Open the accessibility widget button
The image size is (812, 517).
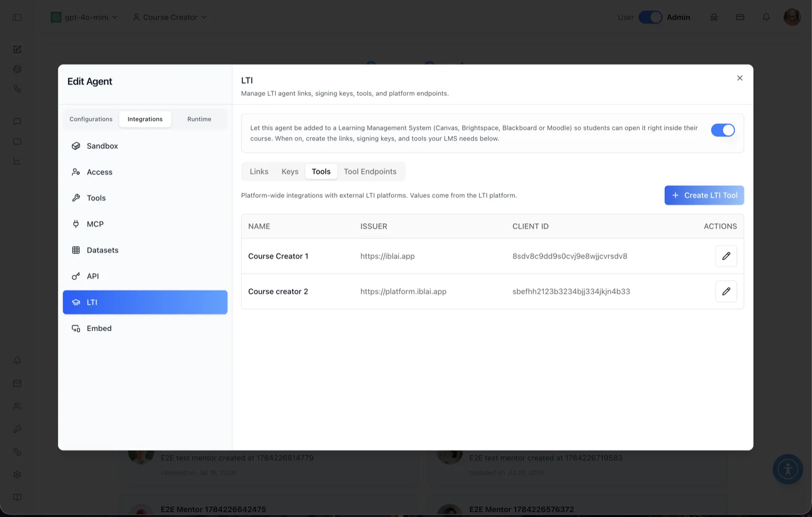coord(788,469)
